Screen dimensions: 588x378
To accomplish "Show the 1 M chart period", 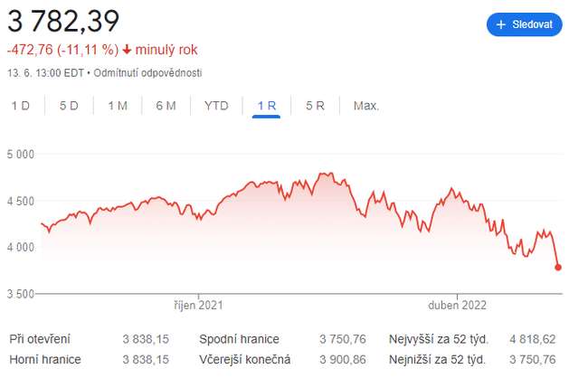I will (118, 106).
